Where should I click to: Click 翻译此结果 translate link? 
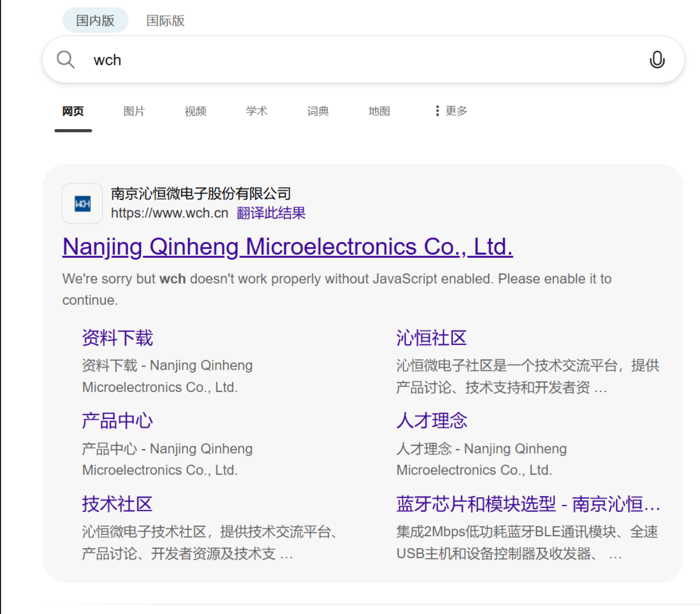click(271, 213)
